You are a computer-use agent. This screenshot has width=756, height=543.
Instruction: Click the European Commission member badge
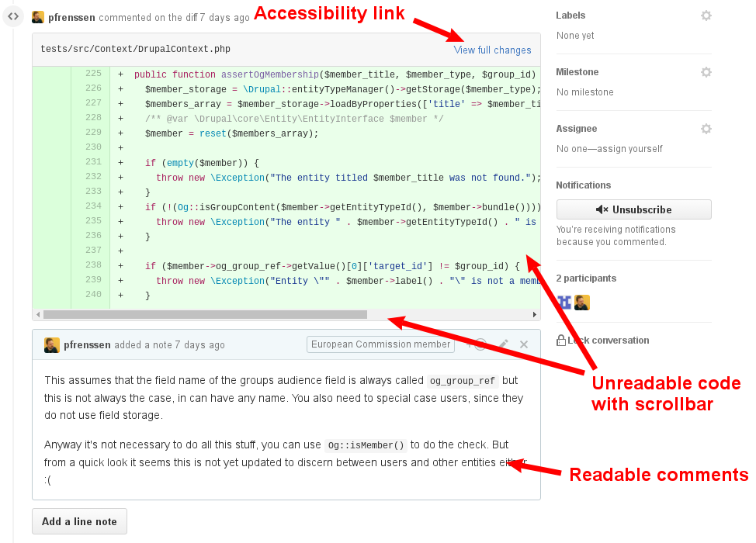coord(380,344)
